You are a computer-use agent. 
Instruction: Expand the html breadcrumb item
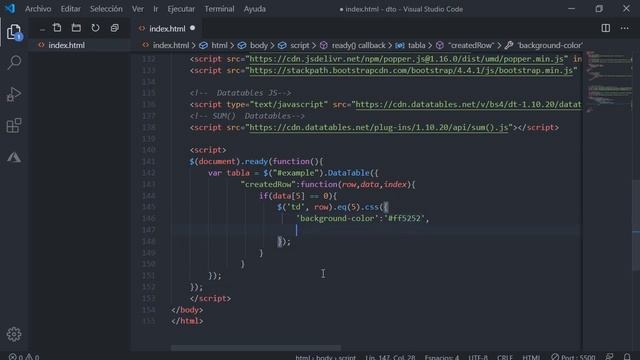(219, 45)
